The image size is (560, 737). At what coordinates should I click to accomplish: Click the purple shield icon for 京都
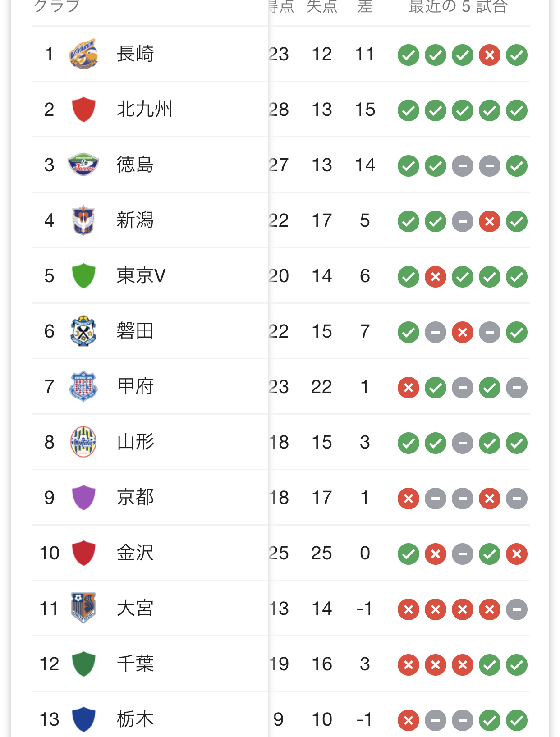pyautogui.click(x=83, y=498)
